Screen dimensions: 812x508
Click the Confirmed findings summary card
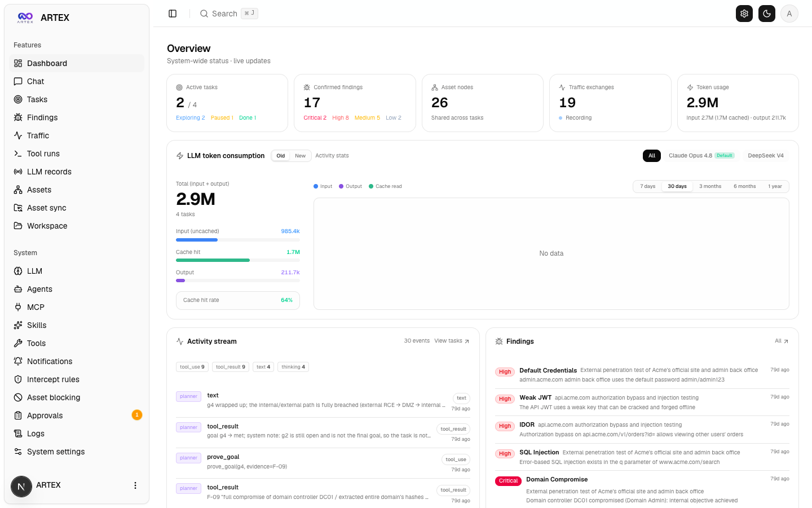355,103
